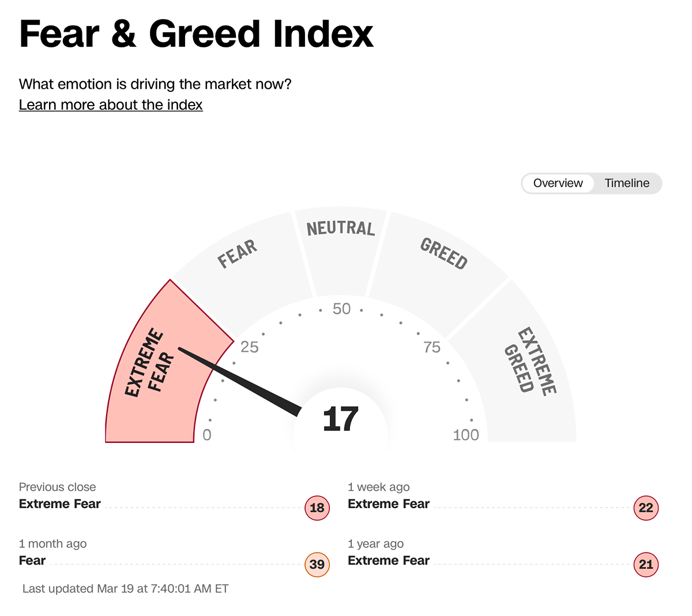Click the previous close badge showing 18
Screen dimensions: 692x616
click(x=317, y=508)
